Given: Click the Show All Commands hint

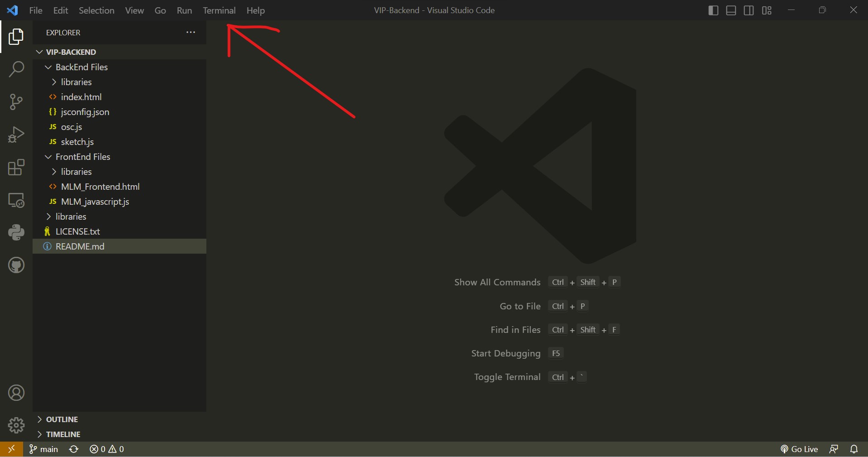Looking at the screenshot, I should (497, 282).
